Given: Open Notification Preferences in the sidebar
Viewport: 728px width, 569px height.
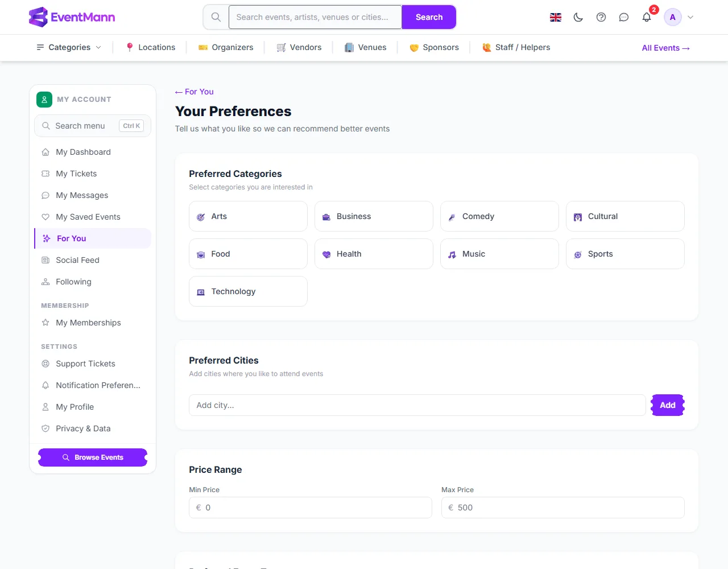Looking at the screenshot, I should coord(93,385).
